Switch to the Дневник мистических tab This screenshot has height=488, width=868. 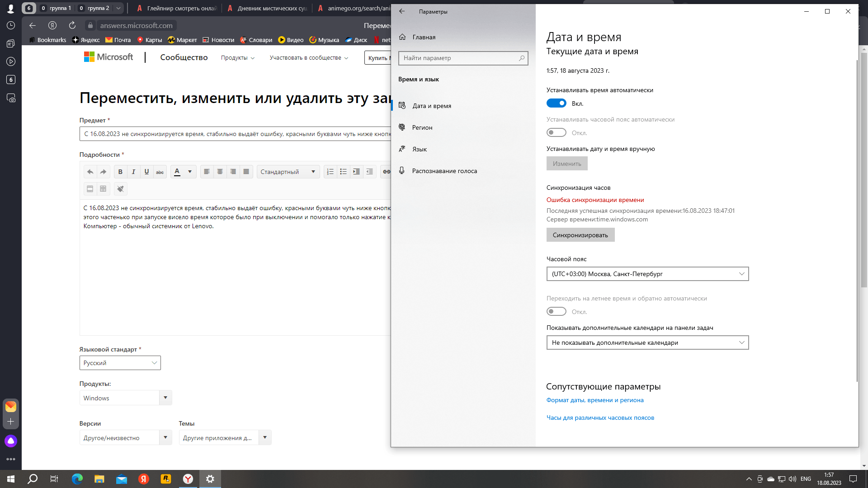[x=268, y=8]
